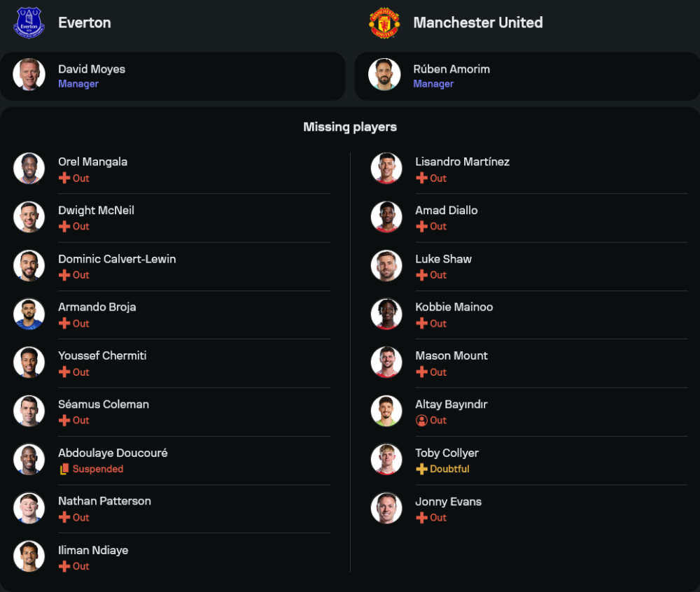Image resolution: width=700 pixels, height=592 pixels.
Task: Open the Everton team name link
Action: pyautogui.click(x=85, y=22)
